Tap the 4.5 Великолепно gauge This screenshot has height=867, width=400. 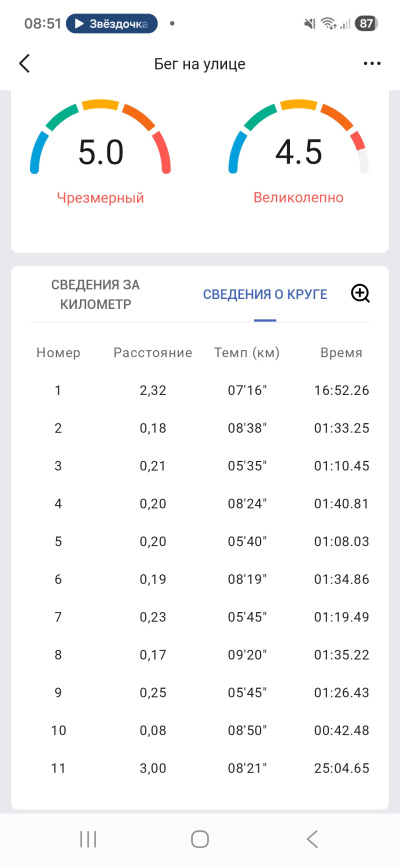(299, 152)
